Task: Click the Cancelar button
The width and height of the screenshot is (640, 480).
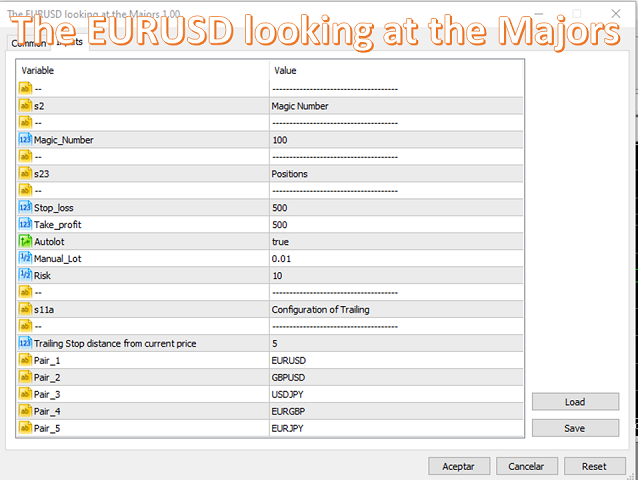Action: pyautogui.click(x=526, y=466)
